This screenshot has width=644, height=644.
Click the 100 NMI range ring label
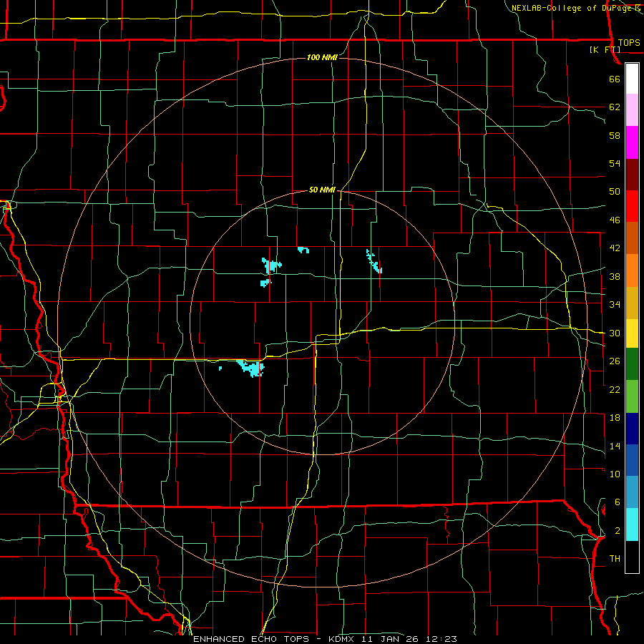pos(322,57)
